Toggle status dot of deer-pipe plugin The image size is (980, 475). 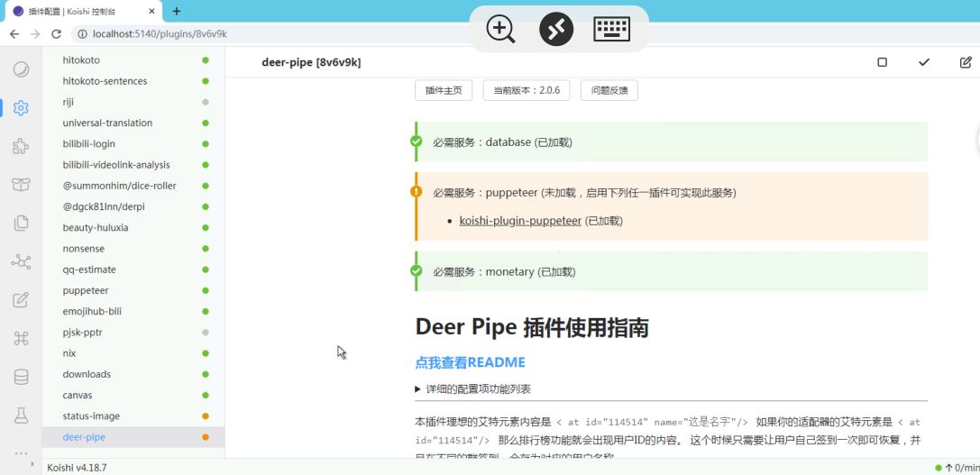(x=206, y=437)
